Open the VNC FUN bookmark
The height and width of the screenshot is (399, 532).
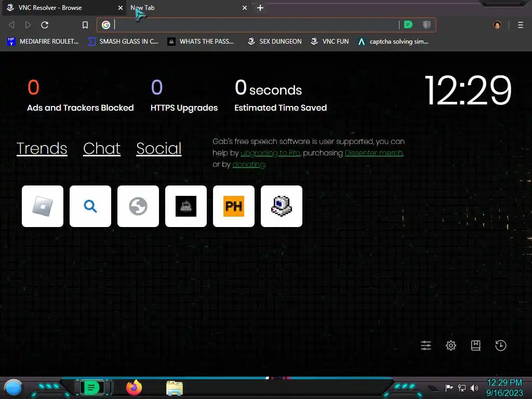[330, 42]
